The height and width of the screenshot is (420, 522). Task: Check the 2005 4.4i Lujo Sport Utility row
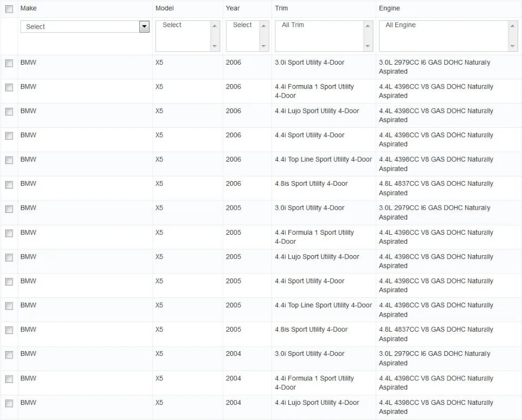click(x=9, y=258)
